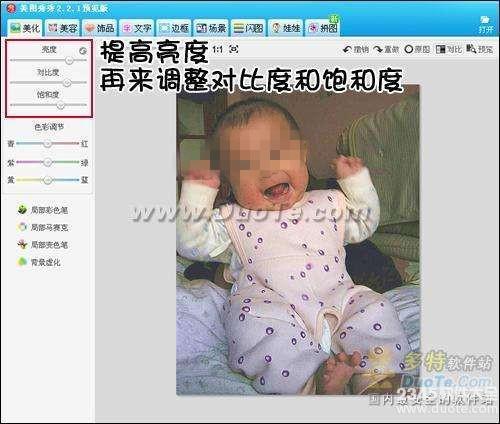Click the 局部马赛克 mosaic tool icon

pyautogui.click(x=22, y=227)
